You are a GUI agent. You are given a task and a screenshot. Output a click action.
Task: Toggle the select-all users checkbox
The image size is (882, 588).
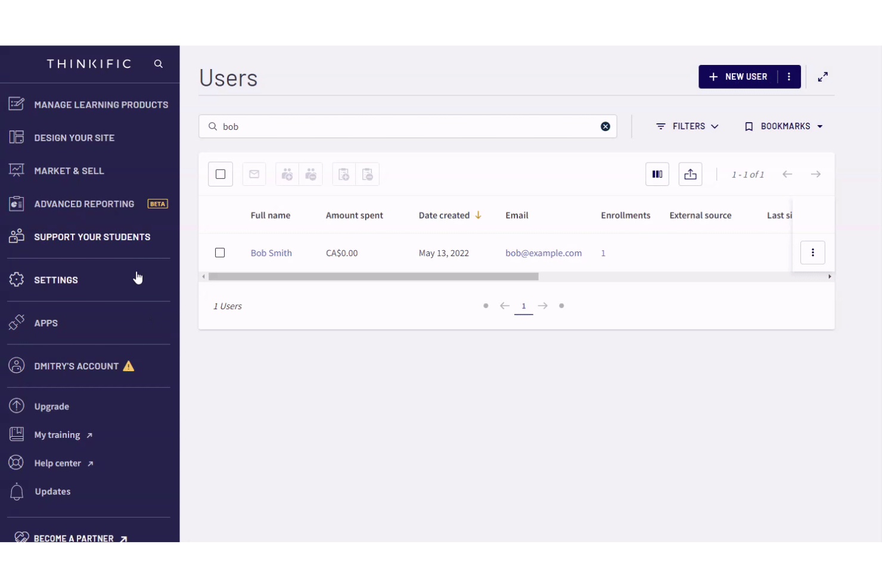coord(220,174)
